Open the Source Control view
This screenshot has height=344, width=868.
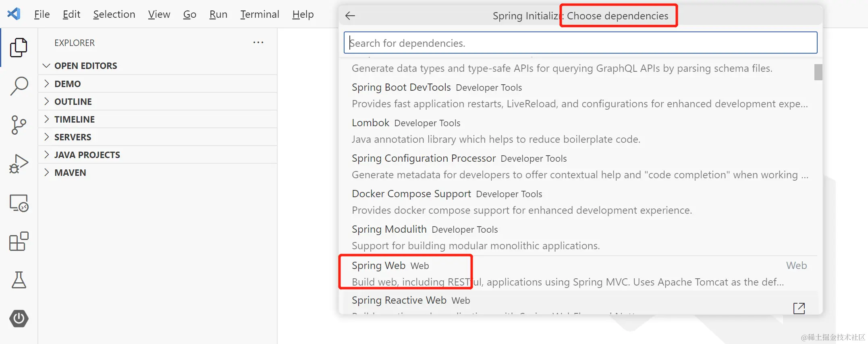19,125
